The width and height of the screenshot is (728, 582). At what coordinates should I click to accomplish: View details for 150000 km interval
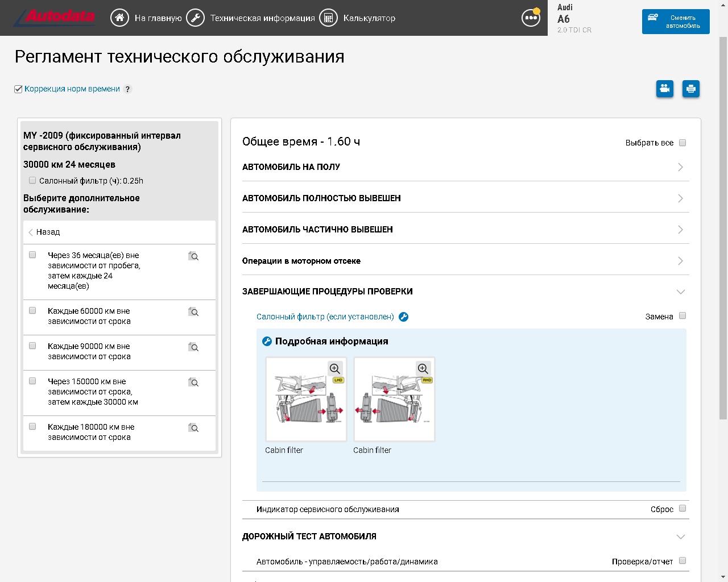click(193, 383)
